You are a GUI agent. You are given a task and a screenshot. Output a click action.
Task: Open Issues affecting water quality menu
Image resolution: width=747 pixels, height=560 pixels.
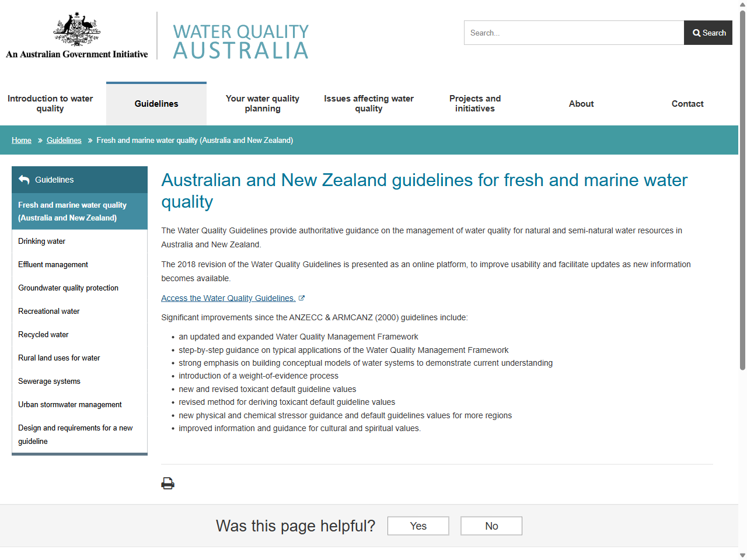coord(369,103)
